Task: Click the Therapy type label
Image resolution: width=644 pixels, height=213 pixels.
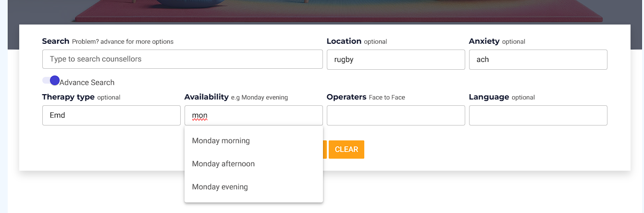Action: coord(68,97)
